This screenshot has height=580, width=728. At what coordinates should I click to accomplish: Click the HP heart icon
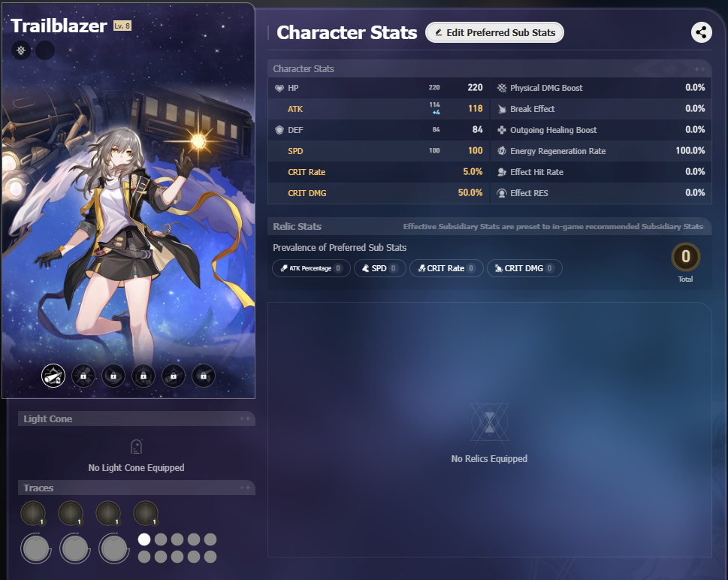(x=279, y=88)
